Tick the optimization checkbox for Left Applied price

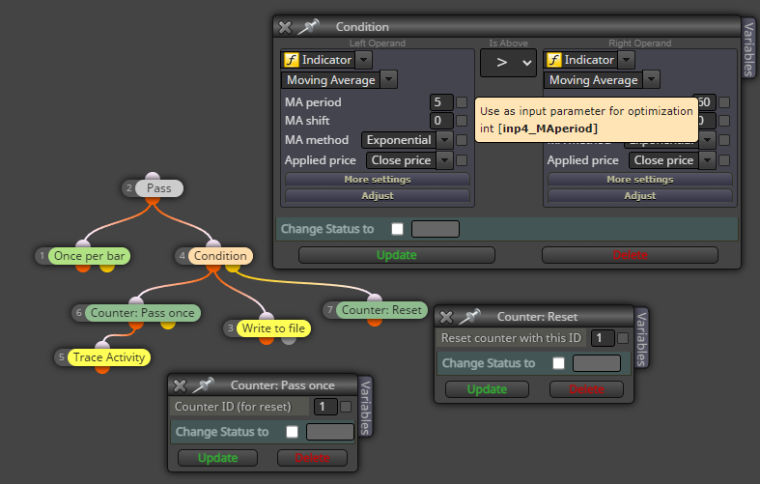coord(461,160)
